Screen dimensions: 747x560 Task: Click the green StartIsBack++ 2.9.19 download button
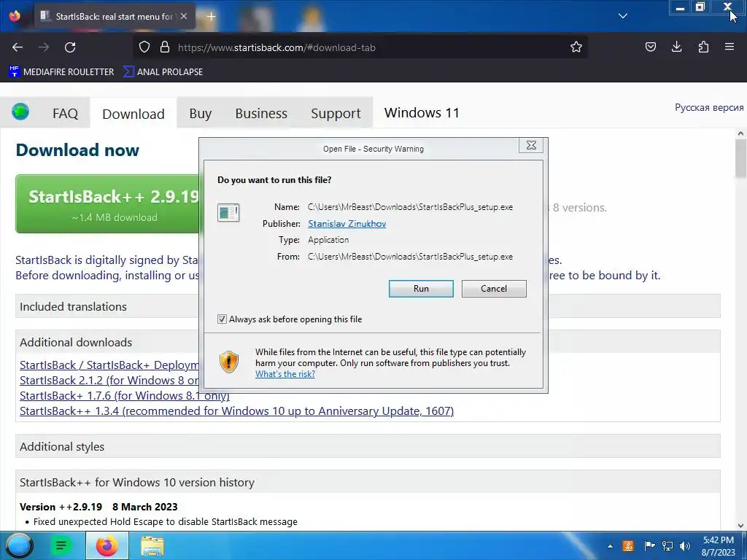point(108,204)
